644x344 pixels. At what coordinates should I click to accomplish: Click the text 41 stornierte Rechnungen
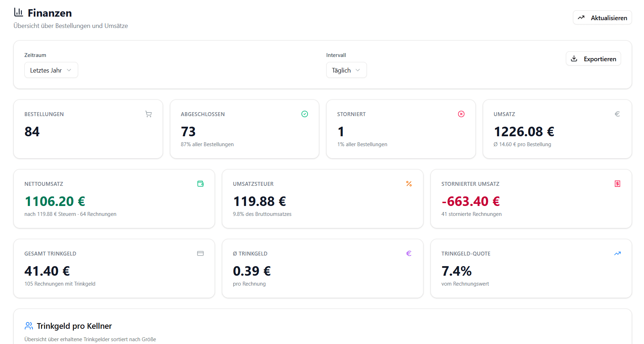click(472, 214)
